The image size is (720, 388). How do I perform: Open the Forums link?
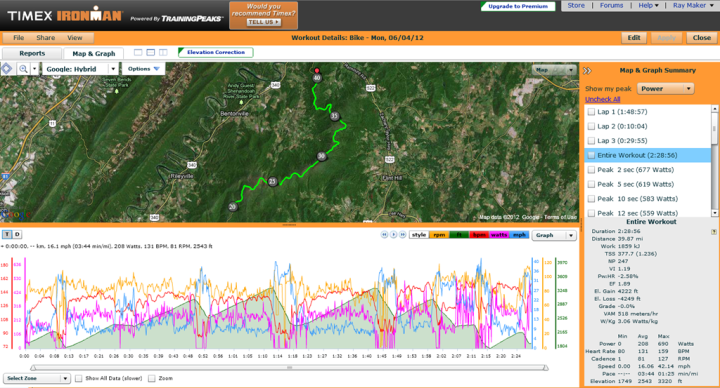[611, 6]
